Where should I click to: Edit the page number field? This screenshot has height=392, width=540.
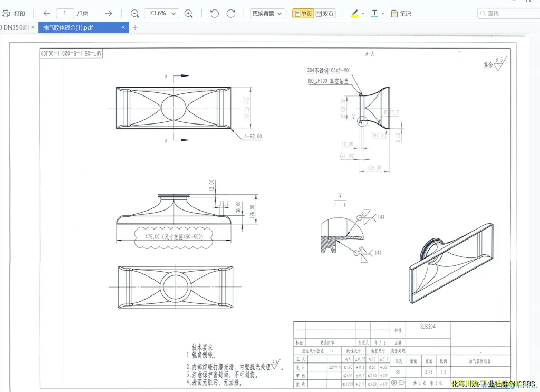pyautogui.click(x=65, y=13)
